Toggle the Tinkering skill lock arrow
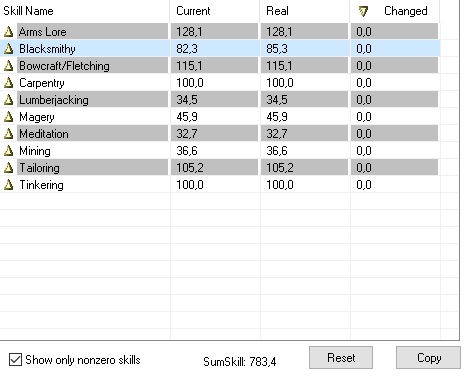 click(x=9, y=185)
